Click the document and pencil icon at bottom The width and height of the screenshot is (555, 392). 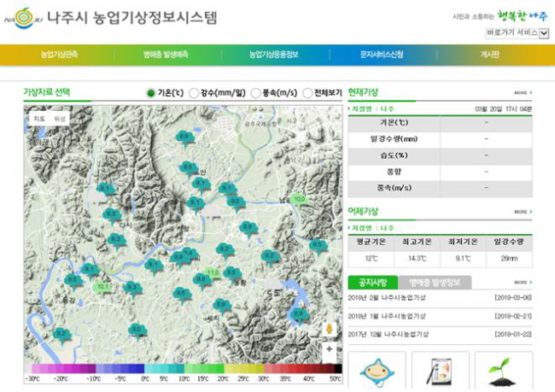pos(440,372)
